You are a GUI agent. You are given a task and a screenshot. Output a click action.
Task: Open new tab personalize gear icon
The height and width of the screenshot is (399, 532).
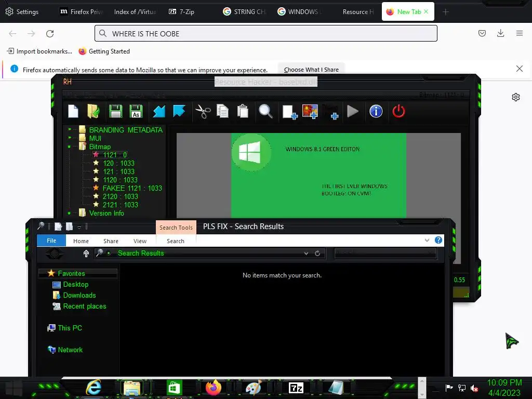[516, 97]
